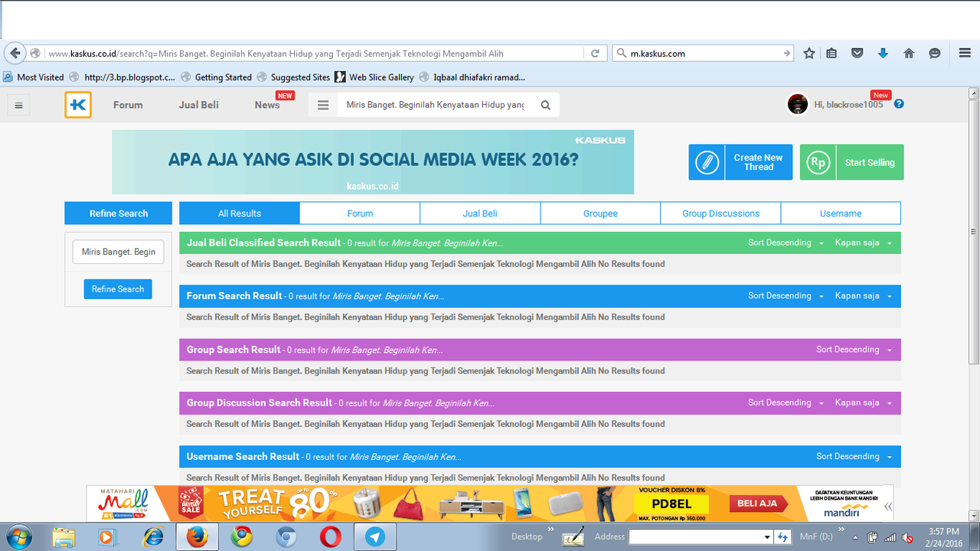This screenshot has height=551, width=980.
Task: Click the blackrose1005 avatar picture
Action: pyautogui.click(x=798, y=104)
